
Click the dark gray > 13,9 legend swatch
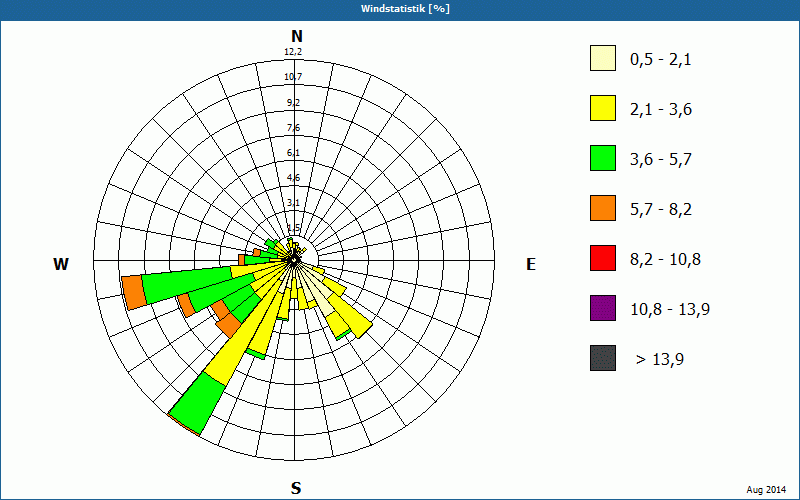coord(603,358)
